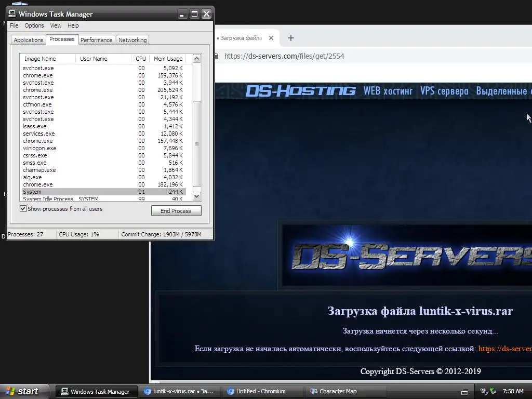
Task: Switch to luntik-x-virus.rar taskbar button
Action: tap(180, 392)
